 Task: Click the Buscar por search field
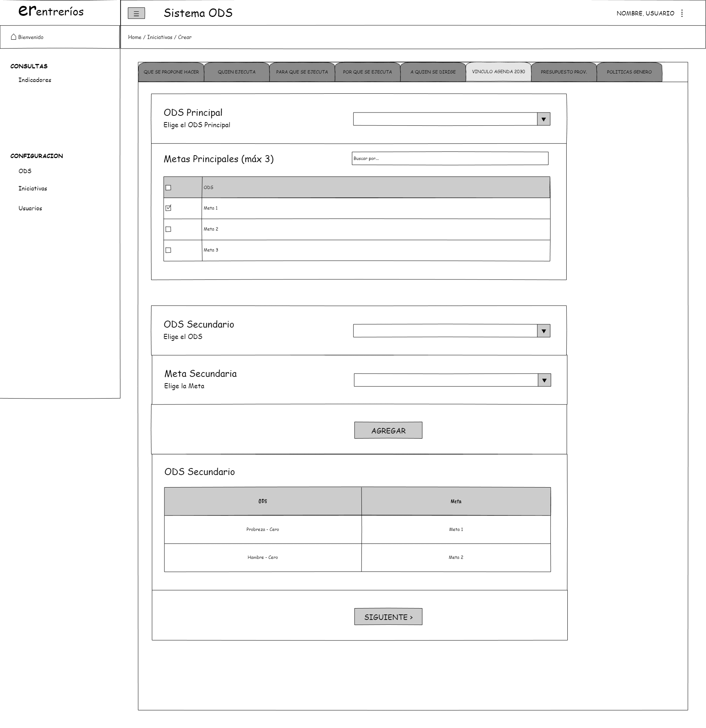[450, 158]
